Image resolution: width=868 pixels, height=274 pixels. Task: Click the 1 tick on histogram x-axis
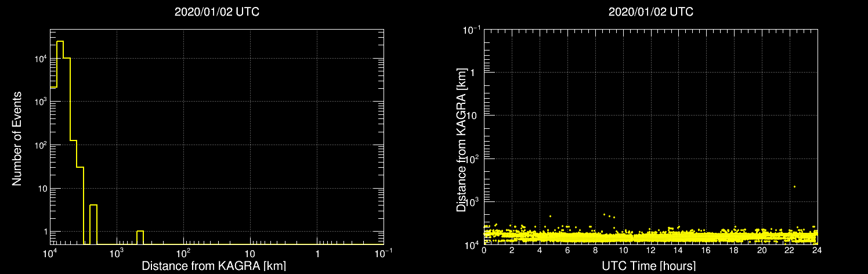click(317, 254)
